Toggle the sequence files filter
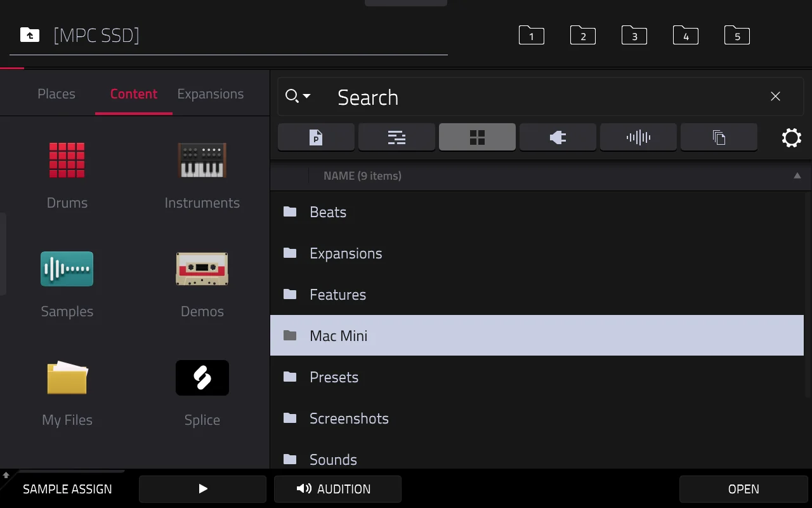 tap(396, 137)
